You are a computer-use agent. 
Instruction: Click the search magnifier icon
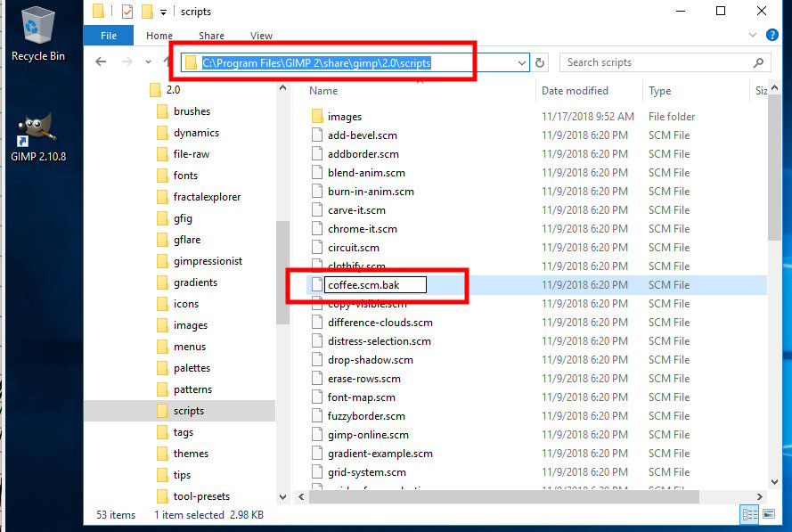758,62
